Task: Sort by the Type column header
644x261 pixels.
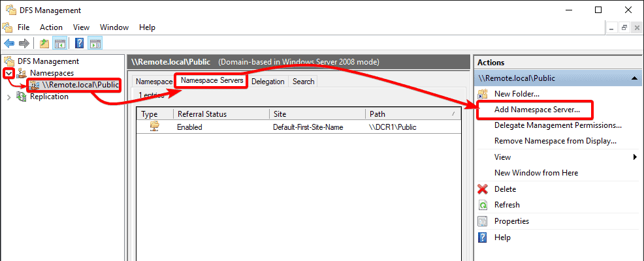Action: click(155, 114)
